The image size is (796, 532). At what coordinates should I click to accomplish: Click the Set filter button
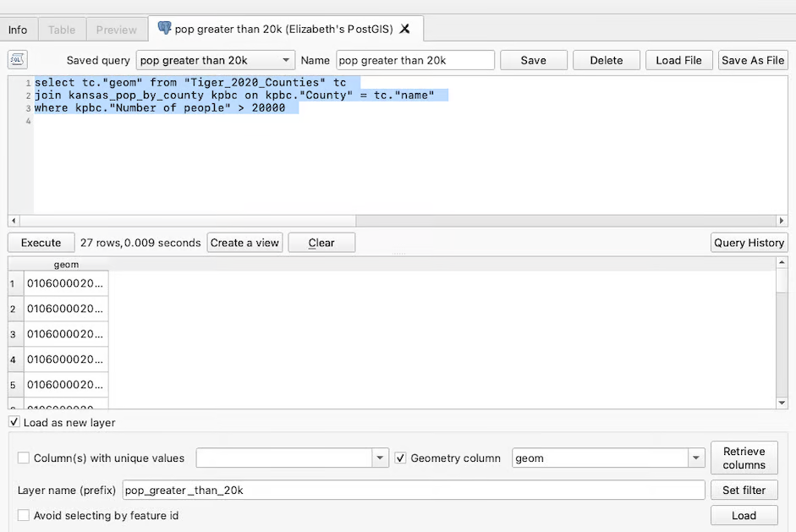(744, 490)
